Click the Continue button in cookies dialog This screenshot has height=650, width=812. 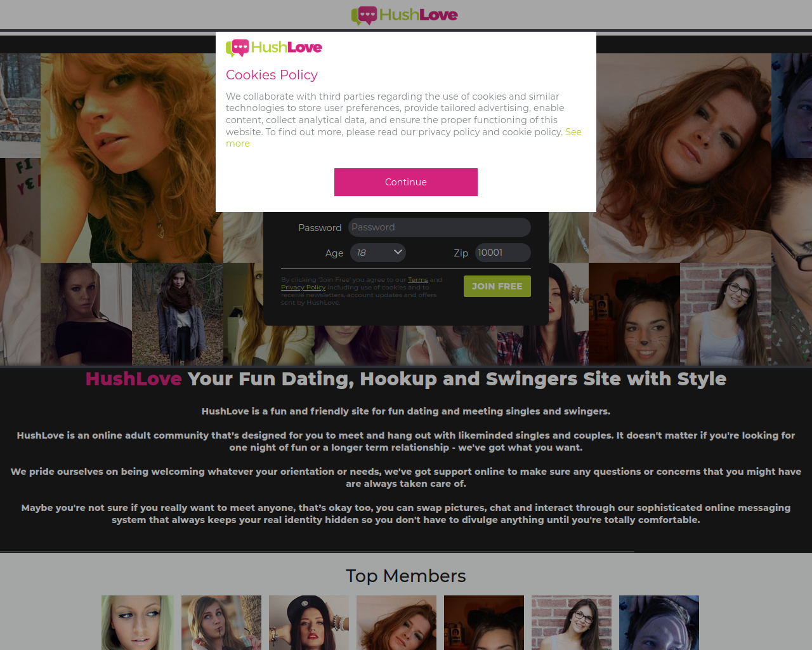[406, 182]
